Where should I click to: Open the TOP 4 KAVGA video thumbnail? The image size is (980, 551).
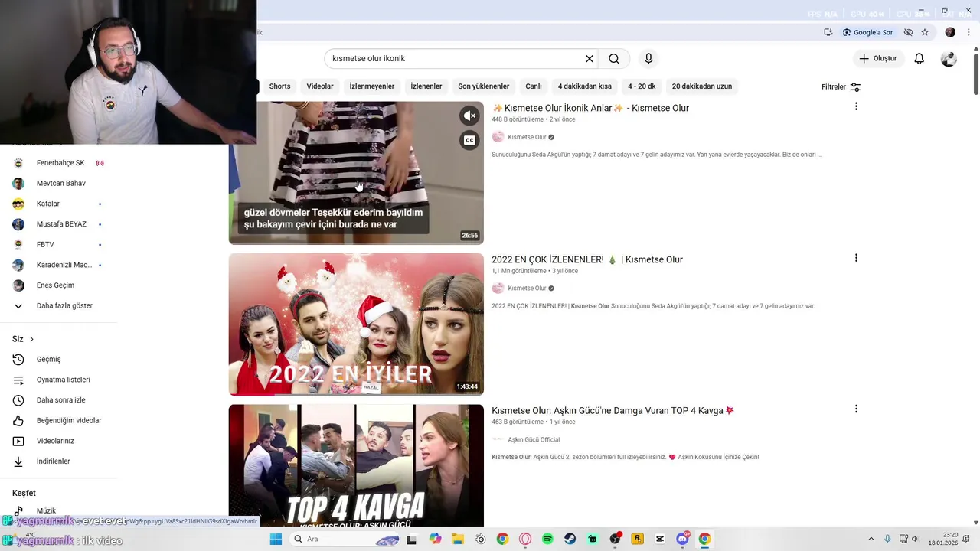(x=356, y=465)
